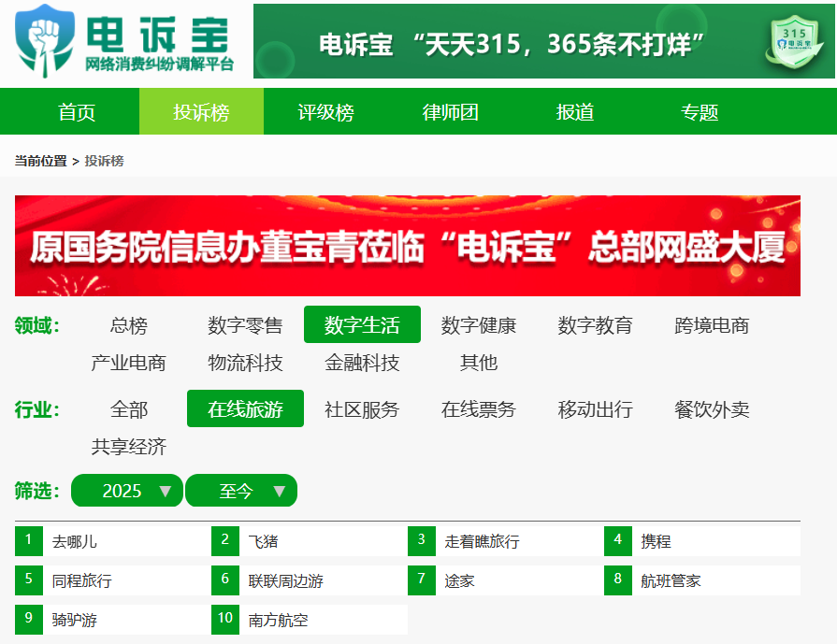Filter by 社区服务 industry
837x644 pixels.
362,409
